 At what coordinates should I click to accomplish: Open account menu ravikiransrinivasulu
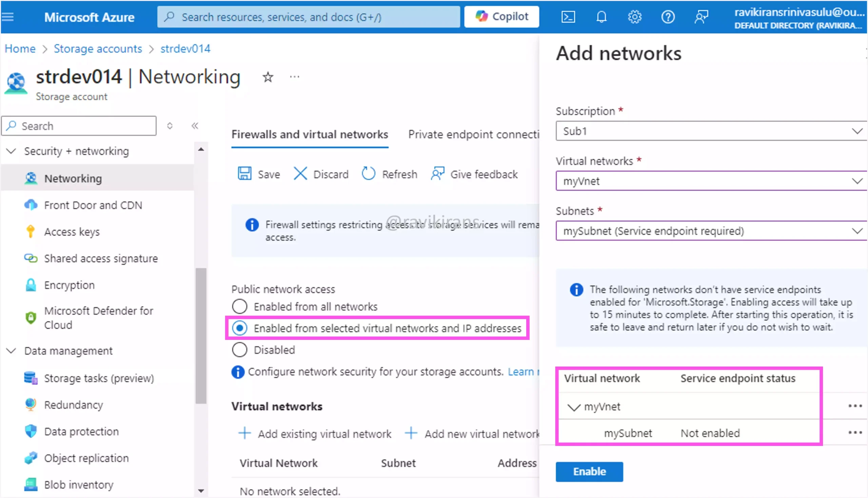tap(799, 18)
